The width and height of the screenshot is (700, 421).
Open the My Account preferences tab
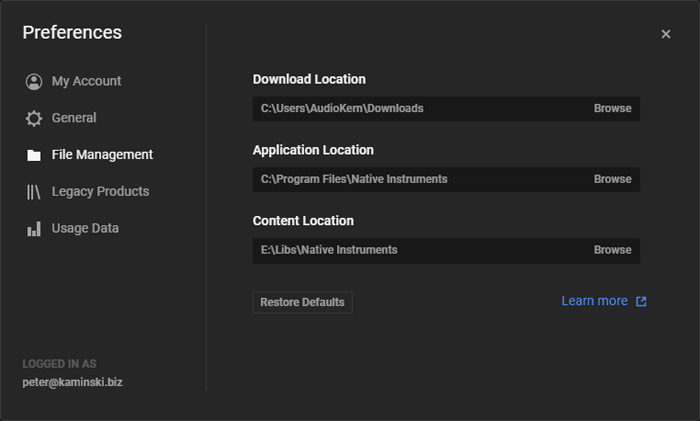(86, 81)
